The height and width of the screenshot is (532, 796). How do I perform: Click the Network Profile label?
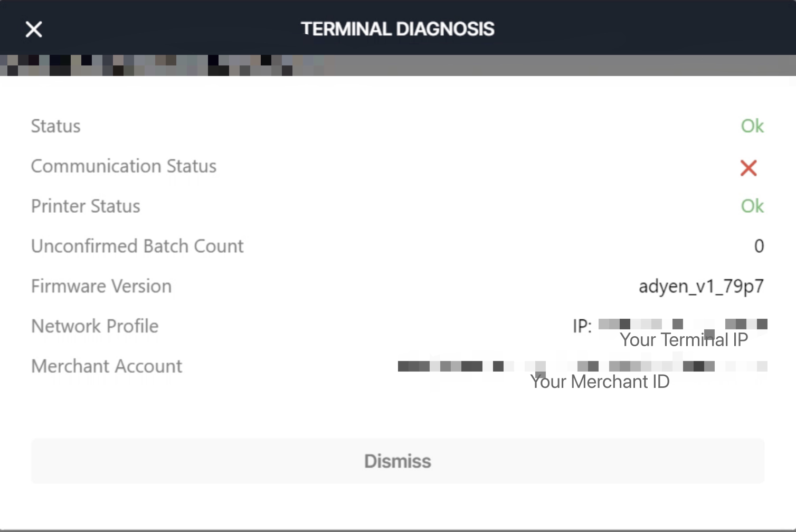pyautogui.click(x=94, y=327)
